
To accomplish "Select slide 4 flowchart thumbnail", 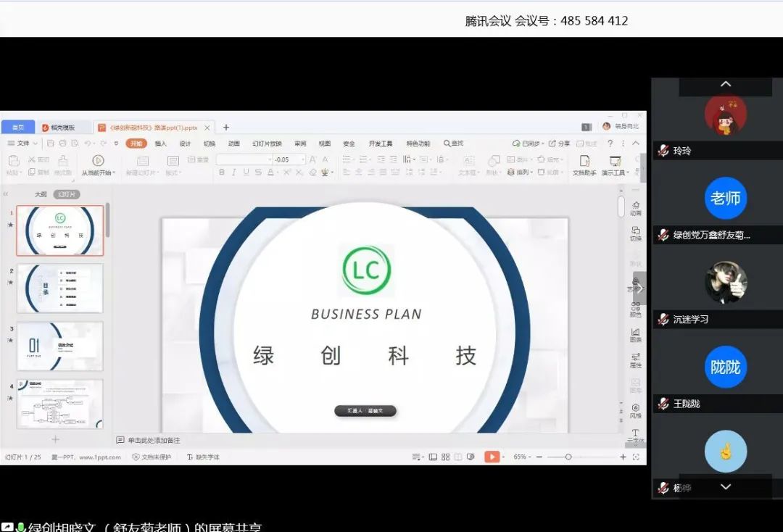I will click(x=60, y=403).
